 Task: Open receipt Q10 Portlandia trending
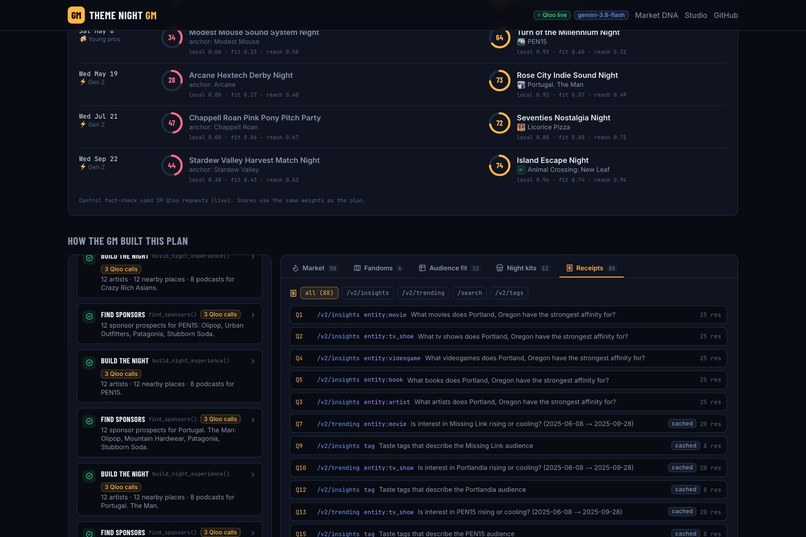(x=508, y=468)
